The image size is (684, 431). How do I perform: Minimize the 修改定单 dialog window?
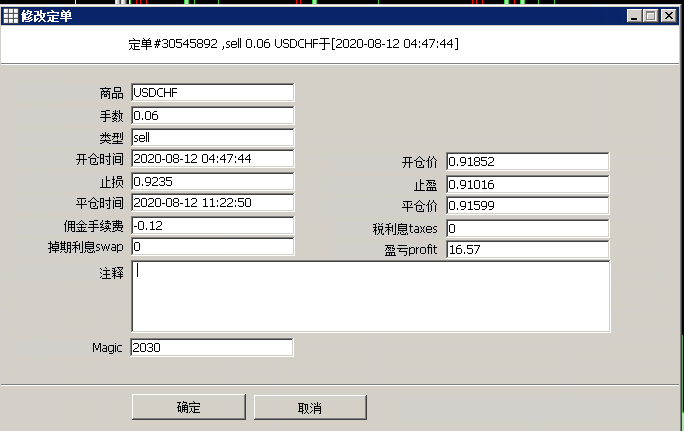(x=635, y=16)
